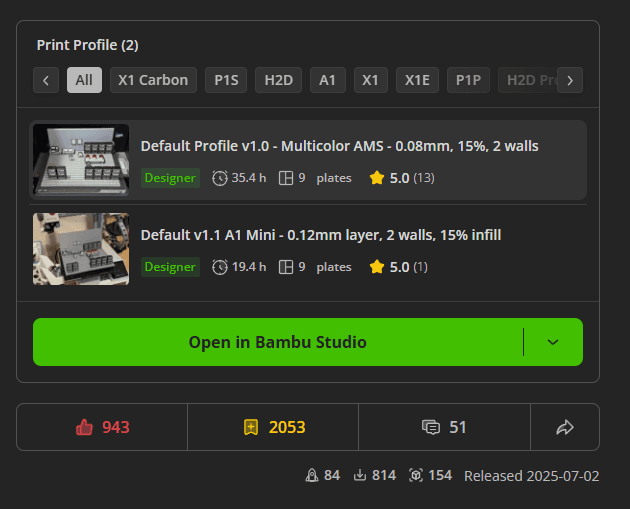Open thumbnail of Default v1.1 A1 Mini
This screenshot has width=630, height=509.
pyautogui.click(x=81, y=249)
